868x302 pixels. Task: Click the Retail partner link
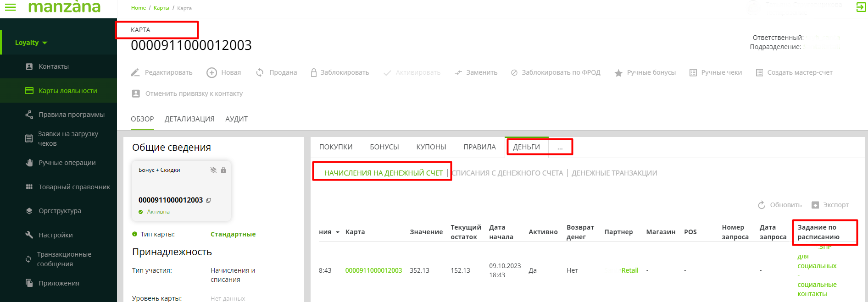pos(629,270)
